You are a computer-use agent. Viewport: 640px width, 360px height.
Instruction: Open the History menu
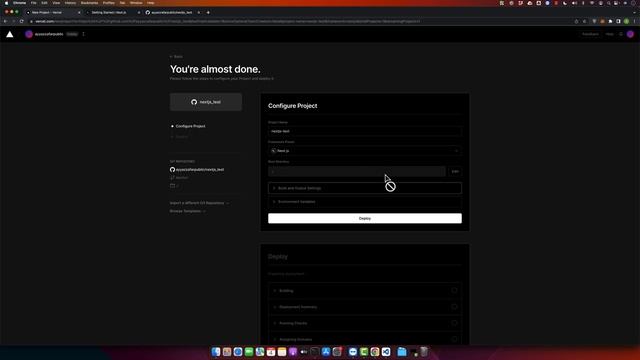click(x=70, y=3)
